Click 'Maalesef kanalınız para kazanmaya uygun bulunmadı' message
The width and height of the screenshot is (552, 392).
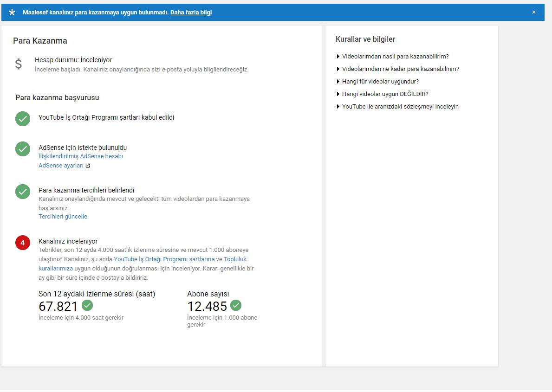tap(96, 13)
